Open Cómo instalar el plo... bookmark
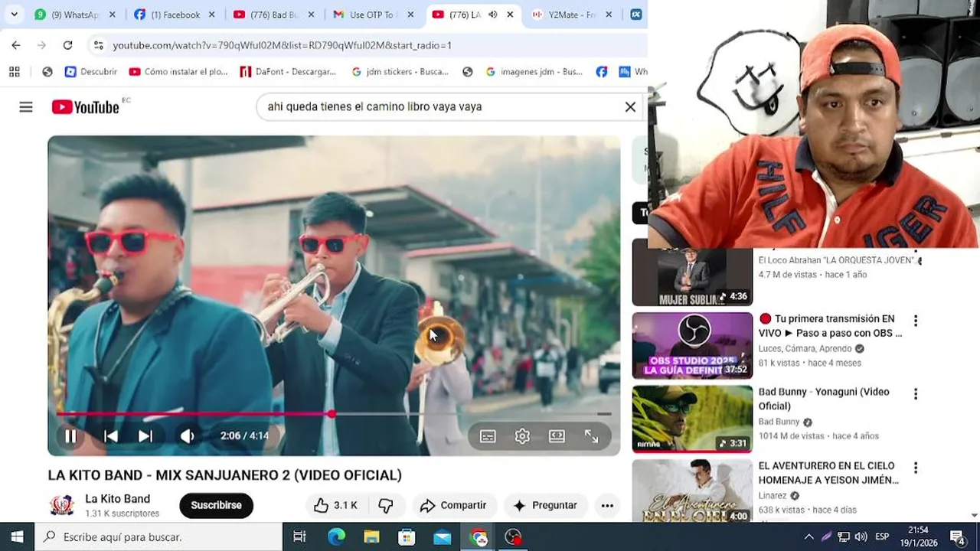 click(x=178, y=71)
